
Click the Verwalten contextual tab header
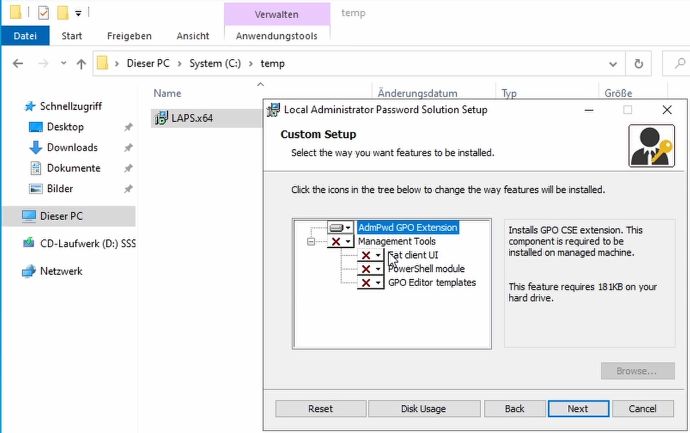(x=277, y=15)
